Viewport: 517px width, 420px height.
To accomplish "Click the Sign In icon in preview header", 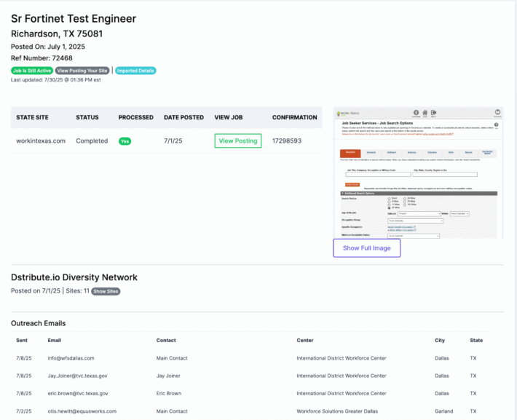I will (434, 112).
